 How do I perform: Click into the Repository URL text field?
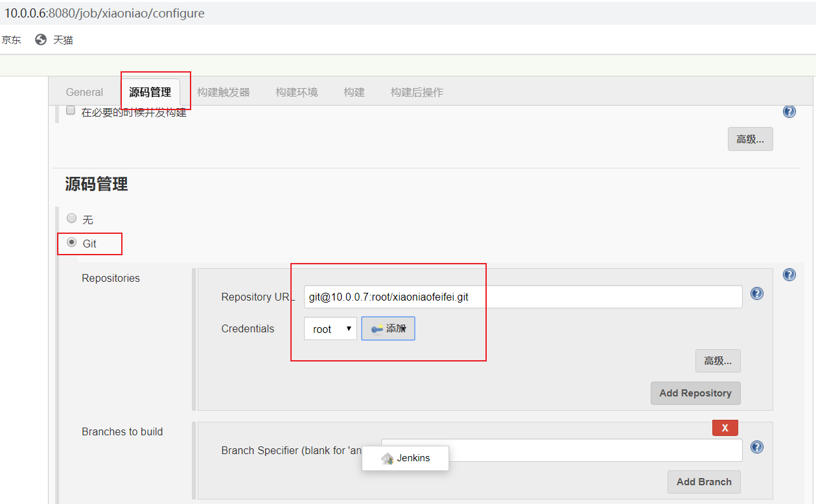(522, 297)
